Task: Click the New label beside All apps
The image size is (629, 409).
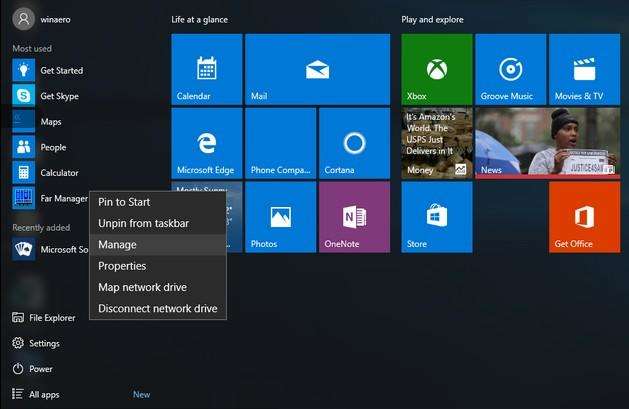Action: pos(142,395)
